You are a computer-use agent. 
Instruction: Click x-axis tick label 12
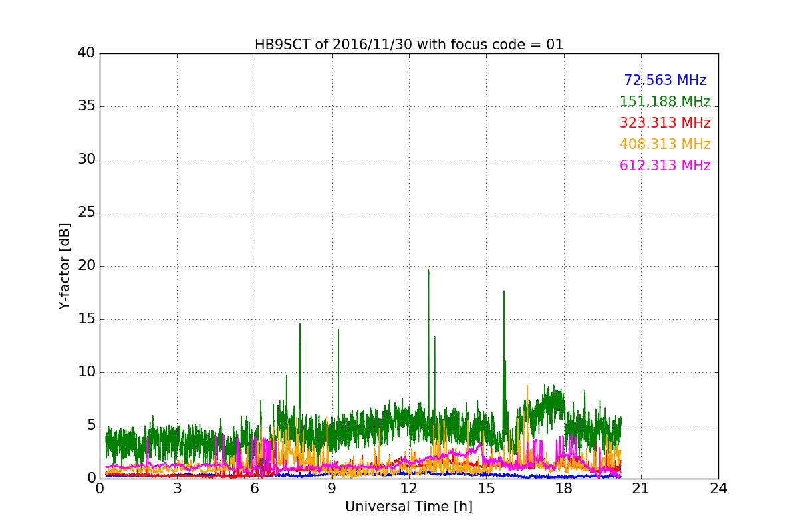[x=409, y=489]
